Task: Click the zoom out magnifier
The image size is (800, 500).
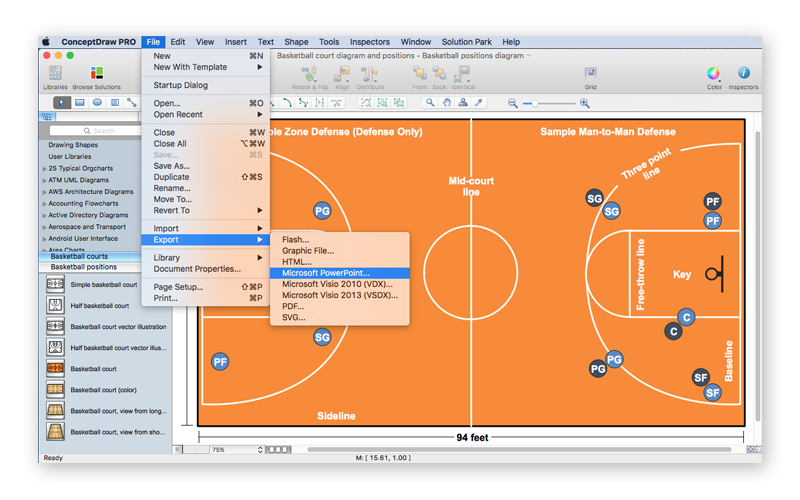Action: [513, 103]
